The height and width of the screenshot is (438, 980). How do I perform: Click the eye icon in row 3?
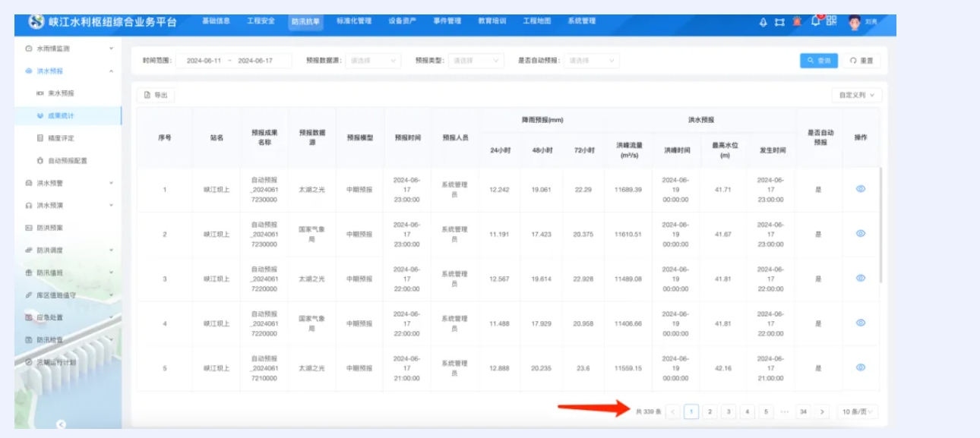861,278
